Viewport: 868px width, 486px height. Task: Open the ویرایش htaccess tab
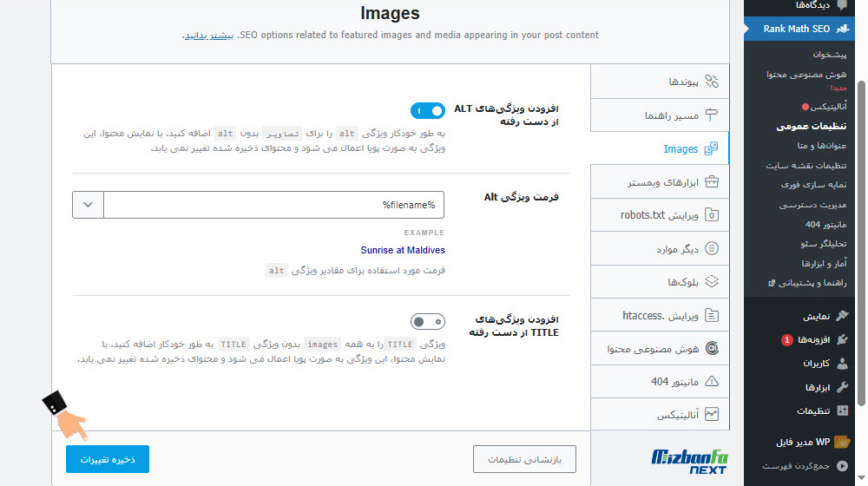(x=660, y=316)
